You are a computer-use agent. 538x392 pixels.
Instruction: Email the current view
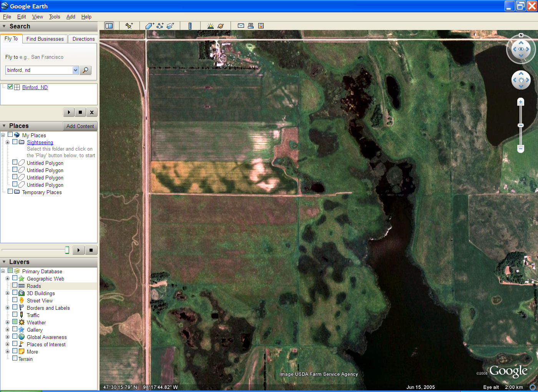[x=241, y=26]
